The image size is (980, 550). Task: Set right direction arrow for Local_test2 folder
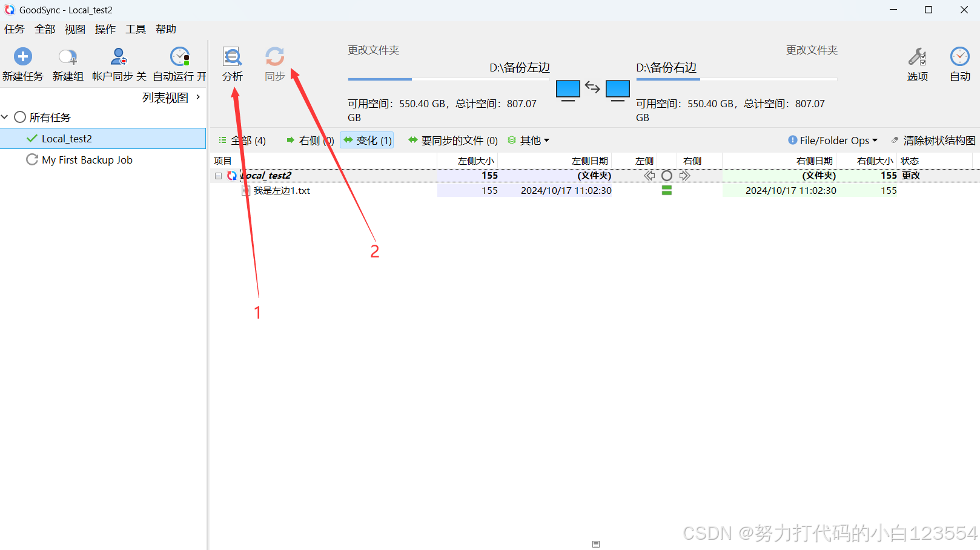(x=684, y=176)
